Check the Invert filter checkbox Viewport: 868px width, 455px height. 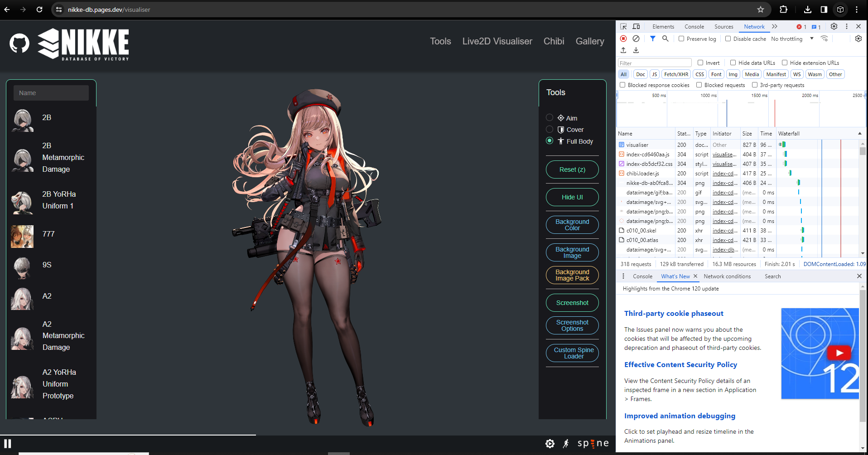(x=700, y=63)
